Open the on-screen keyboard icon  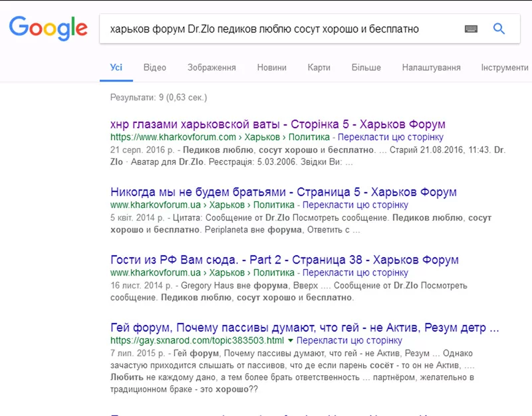tap(471, 29)
